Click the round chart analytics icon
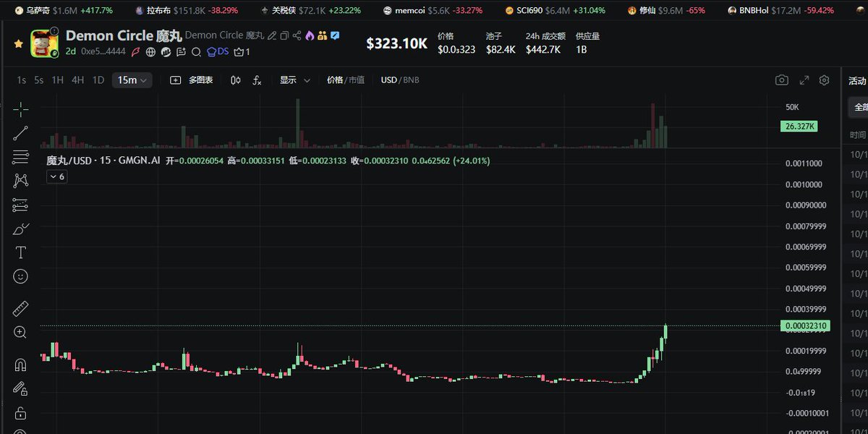This screenshot has width=868, height=434. (x=166, y=52)
